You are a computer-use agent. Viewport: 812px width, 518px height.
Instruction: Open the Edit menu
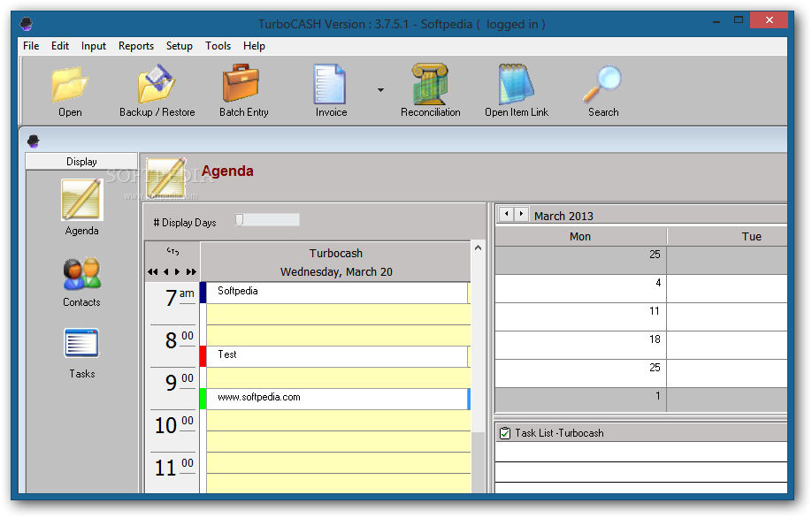60,46
